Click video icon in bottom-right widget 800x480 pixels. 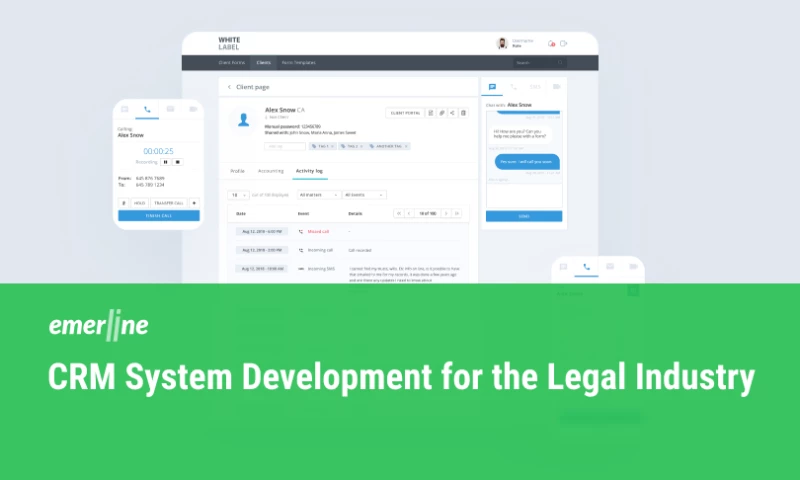point(633,267)
